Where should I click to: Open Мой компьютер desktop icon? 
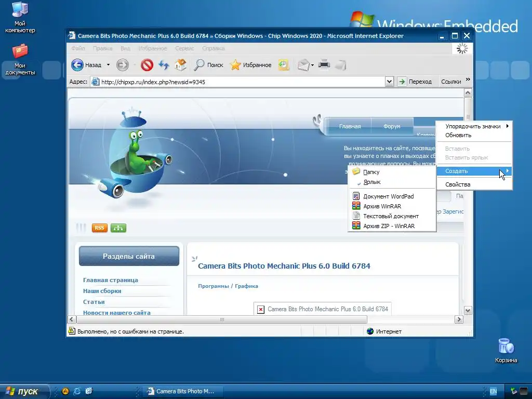click(x=20, y=17)
